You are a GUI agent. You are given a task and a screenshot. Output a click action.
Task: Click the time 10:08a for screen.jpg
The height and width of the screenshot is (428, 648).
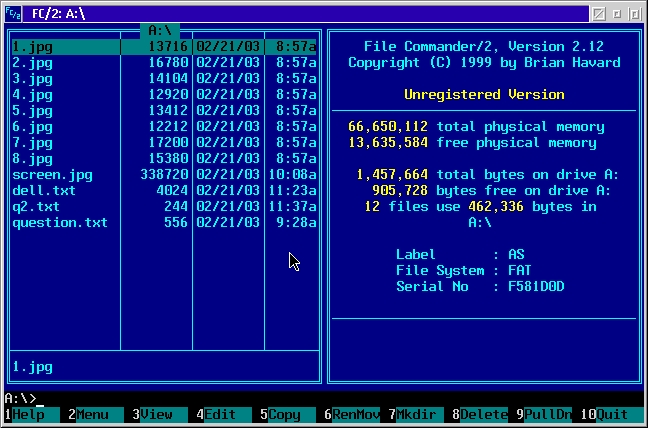292,175
